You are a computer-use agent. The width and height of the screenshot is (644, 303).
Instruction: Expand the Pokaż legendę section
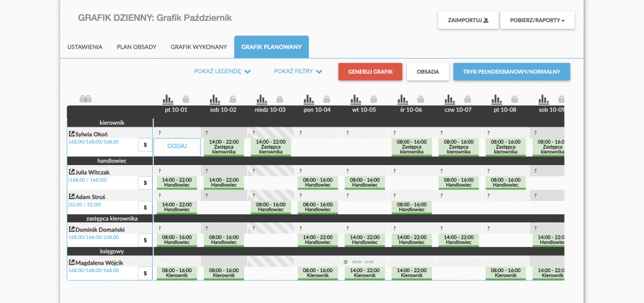coord(223,71)
